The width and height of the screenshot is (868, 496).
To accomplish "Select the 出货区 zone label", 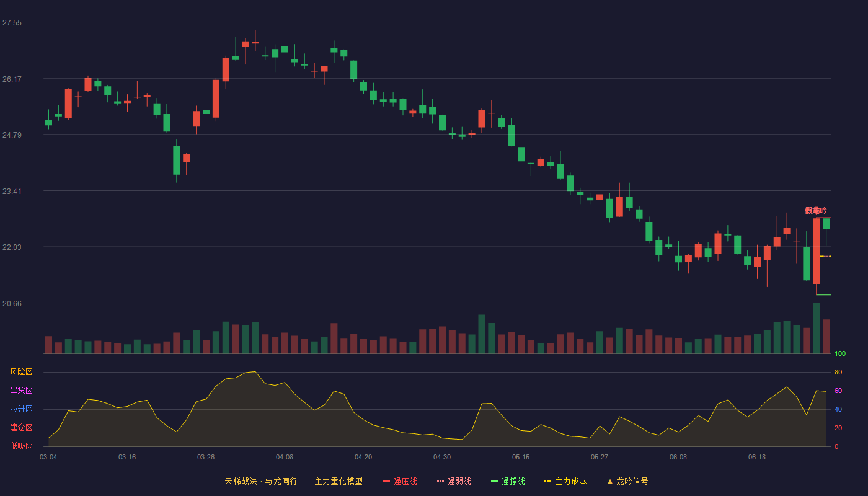I will click(21, 391).
